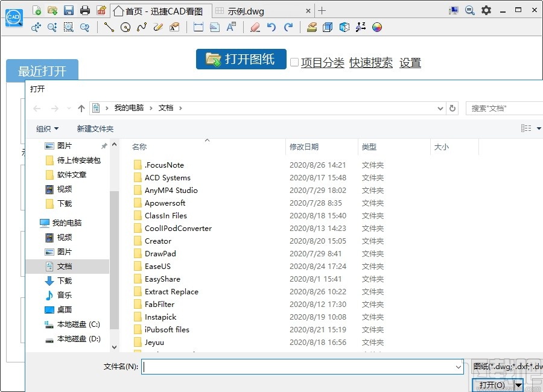Click 新建文件夹 button

[x=95, y=129]
